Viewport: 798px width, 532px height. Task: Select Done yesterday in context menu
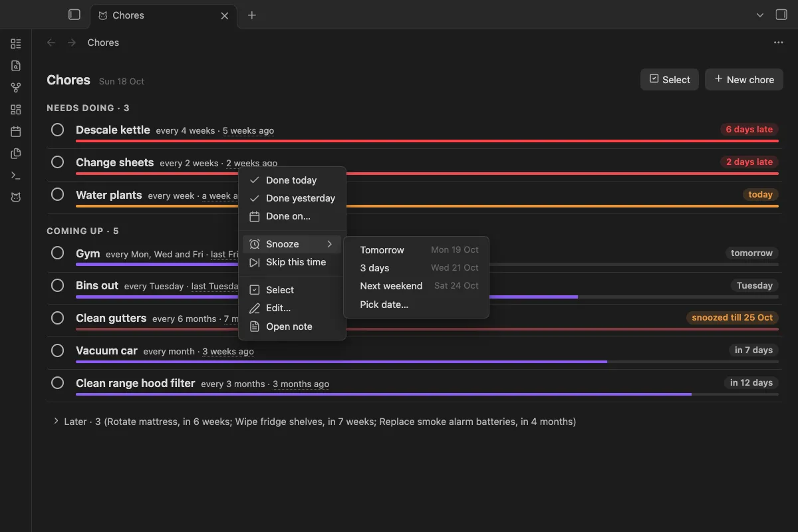click(292, 198)
